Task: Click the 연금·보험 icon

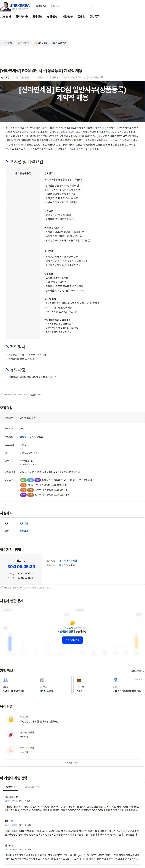Action: (x=11, y=719)
